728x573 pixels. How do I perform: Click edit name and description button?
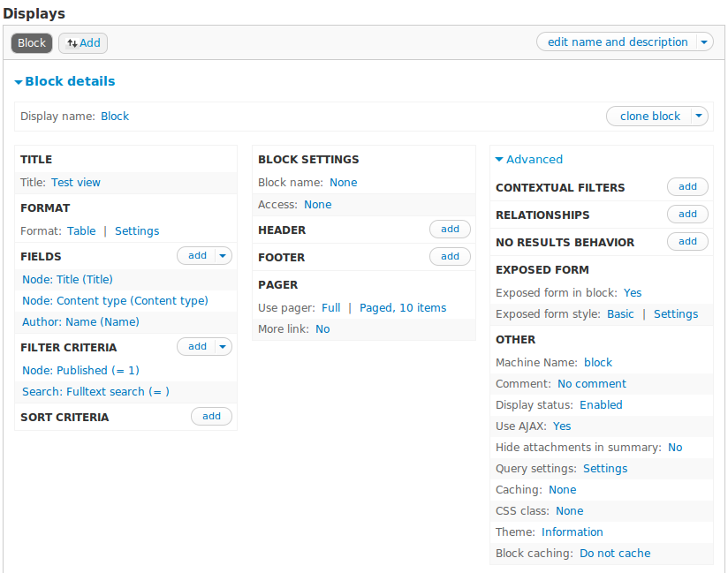[618, 42]
